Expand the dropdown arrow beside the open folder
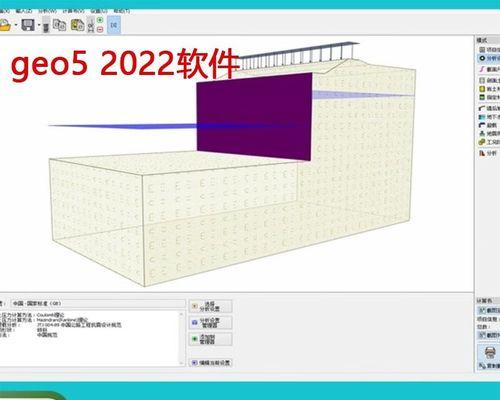 (16, 26)
